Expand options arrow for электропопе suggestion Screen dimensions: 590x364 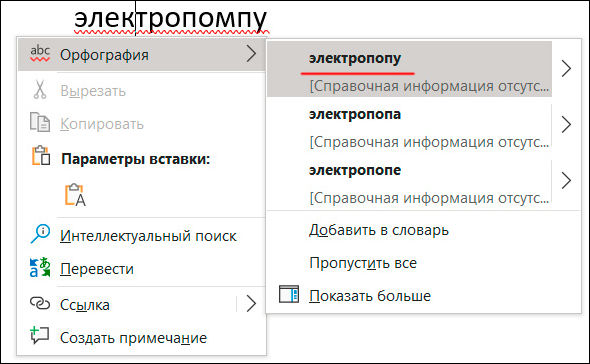566,180
